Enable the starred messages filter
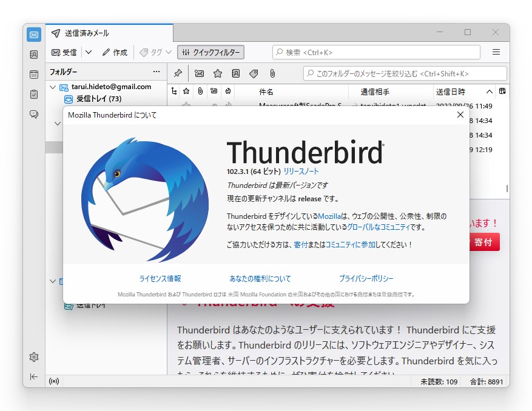Screen dimensions: 532x411 pyautogui.click(x=217, y=73)
